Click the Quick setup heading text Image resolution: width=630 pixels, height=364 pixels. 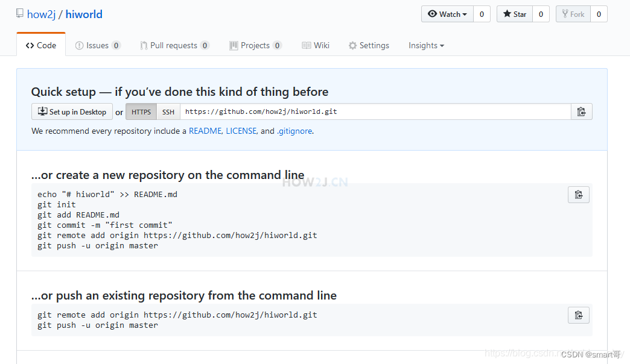tap(180, 92)
